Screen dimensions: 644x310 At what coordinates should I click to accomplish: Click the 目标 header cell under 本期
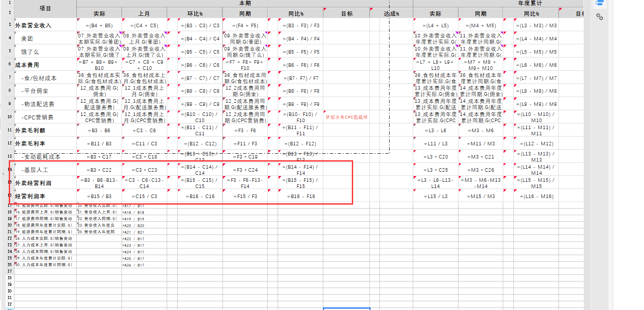click(347, 14)
